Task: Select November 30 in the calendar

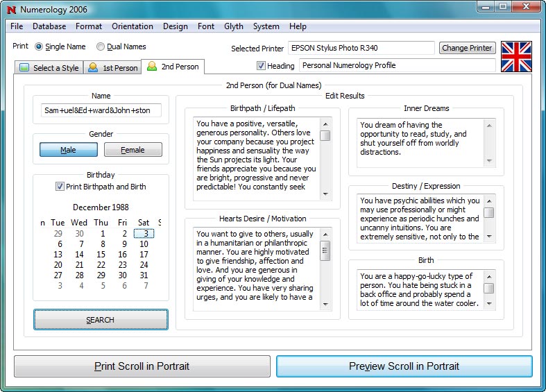Action: coord(79,234)
